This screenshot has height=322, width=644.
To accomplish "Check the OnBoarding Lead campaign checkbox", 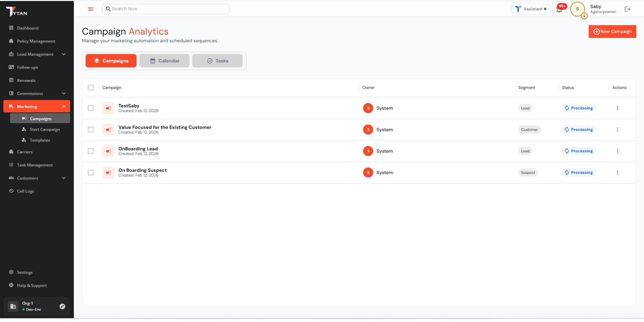I will pos(91,151).
